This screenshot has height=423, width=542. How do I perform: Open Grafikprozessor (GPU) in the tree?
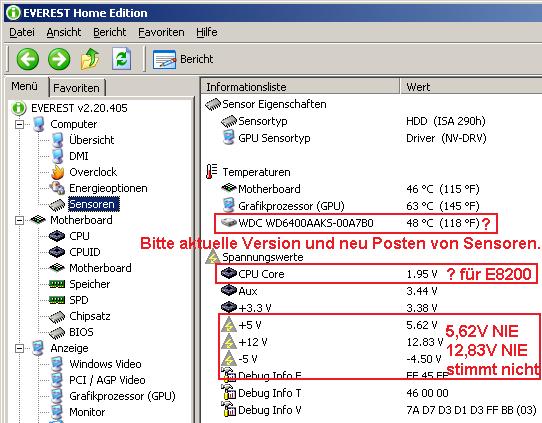point(122,396)
